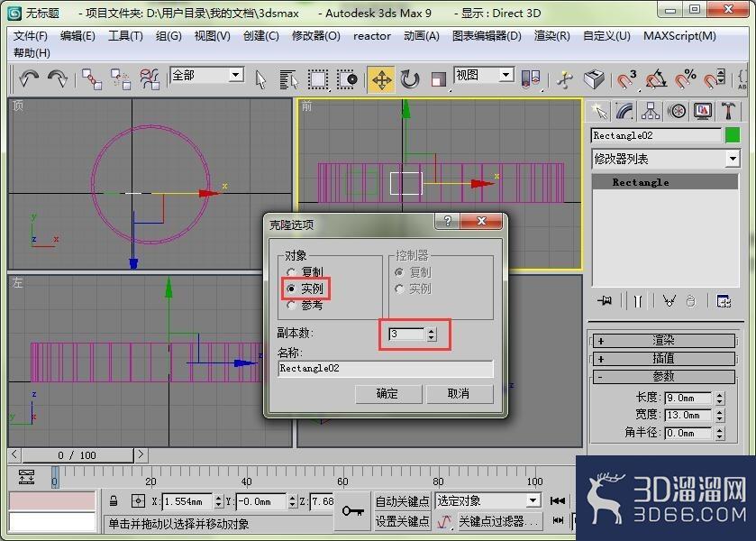Click the Pin Stack icon
This screenshot has width=756, height=541.
(x=605, y=301)
